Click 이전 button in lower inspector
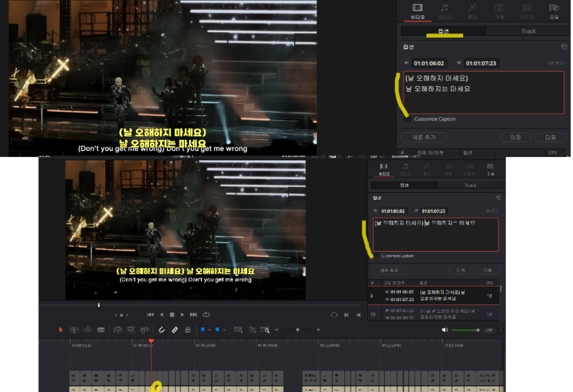This screenshot has width=573, height=392. tap(460, 270)
